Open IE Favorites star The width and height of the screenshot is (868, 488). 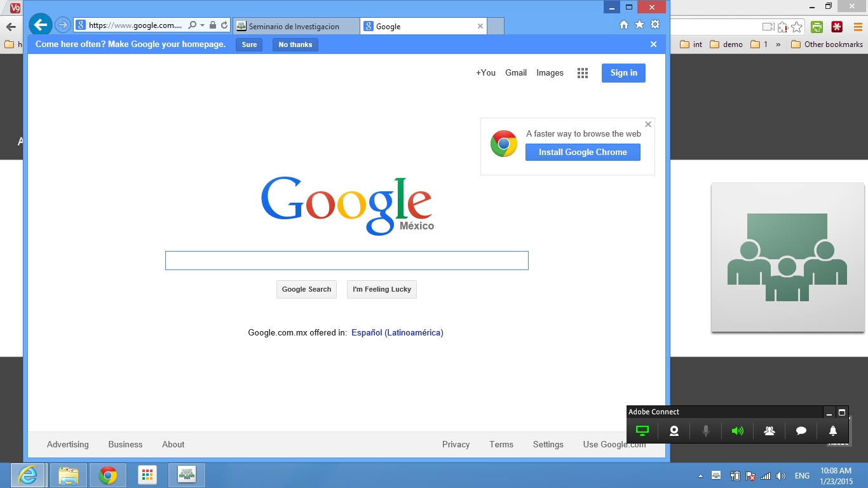[639, 25]
